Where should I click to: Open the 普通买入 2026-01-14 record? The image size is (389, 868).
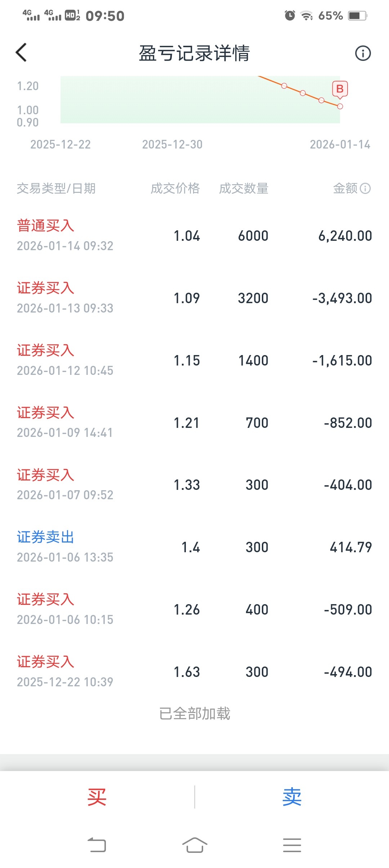(194, 236)
